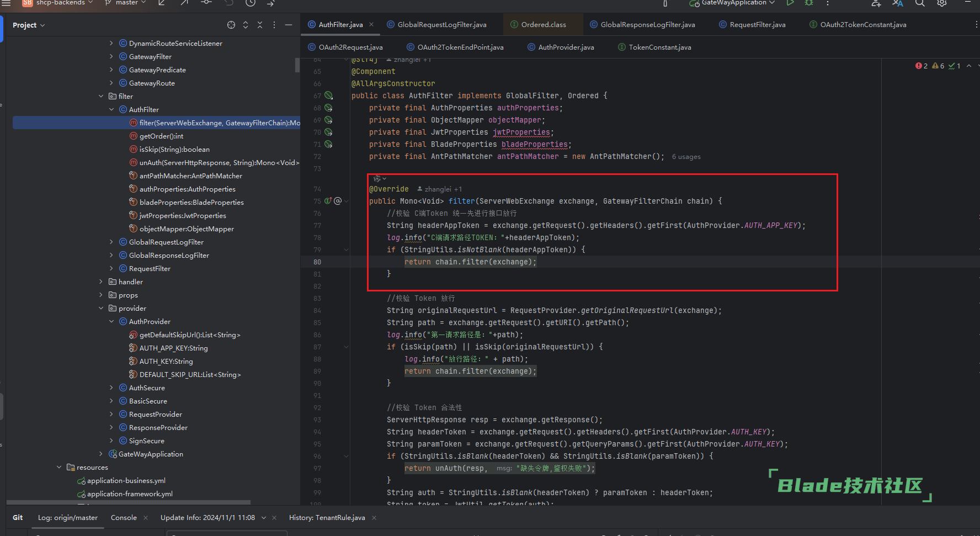Place cursor on line 80 return statement
Screen dimensions: 980x536
(470, 262)
